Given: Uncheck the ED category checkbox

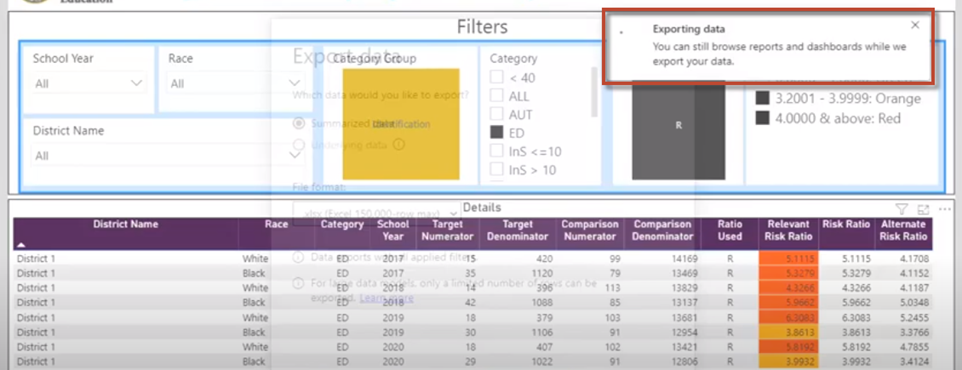Looking at the screenshot, I should click(497, 133).
